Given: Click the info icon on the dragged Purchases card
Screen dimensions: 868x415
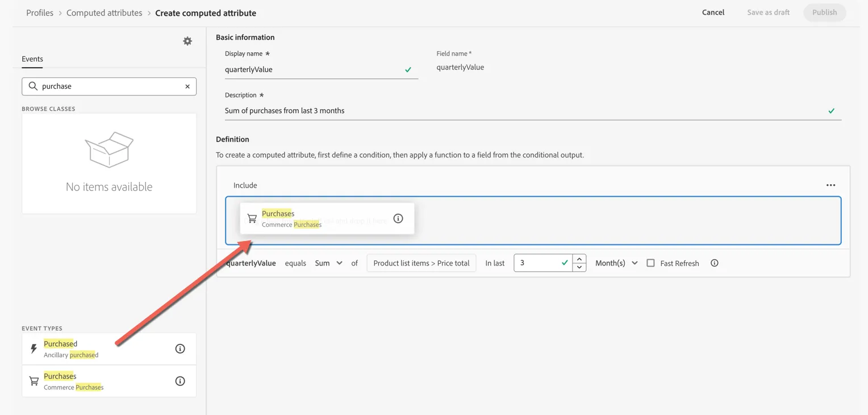Looking at the screenshot, I should point(398,218).
